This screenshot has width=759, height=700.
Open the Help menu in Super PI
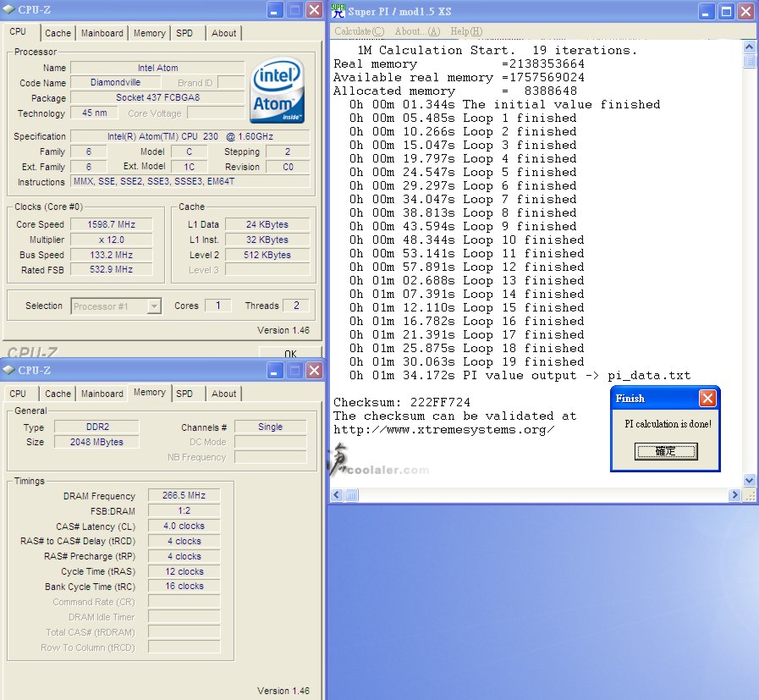(466, 31)
